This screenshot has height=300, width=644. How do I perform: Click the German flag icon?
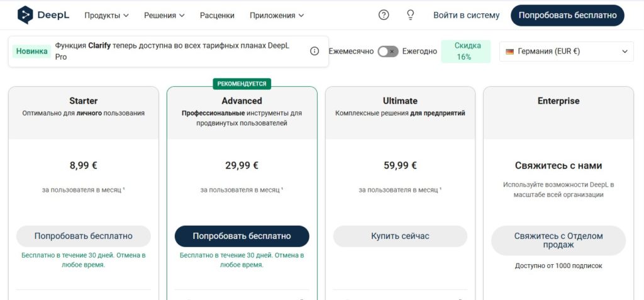(509, 52)
